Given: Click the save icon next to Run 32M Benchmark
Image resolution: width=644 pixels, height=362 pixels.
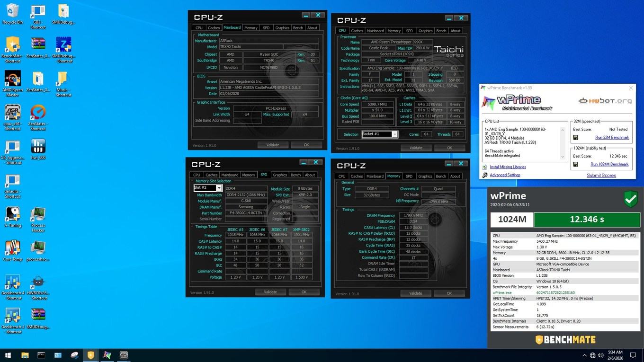Looking at the screenshot, I should pyautogui.click(x=575, y=138).
